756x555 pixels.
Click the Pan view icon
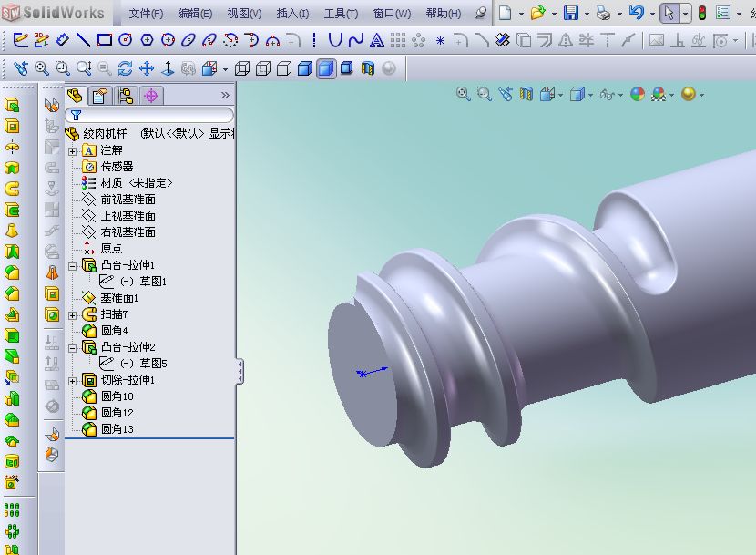coord(147,68)
